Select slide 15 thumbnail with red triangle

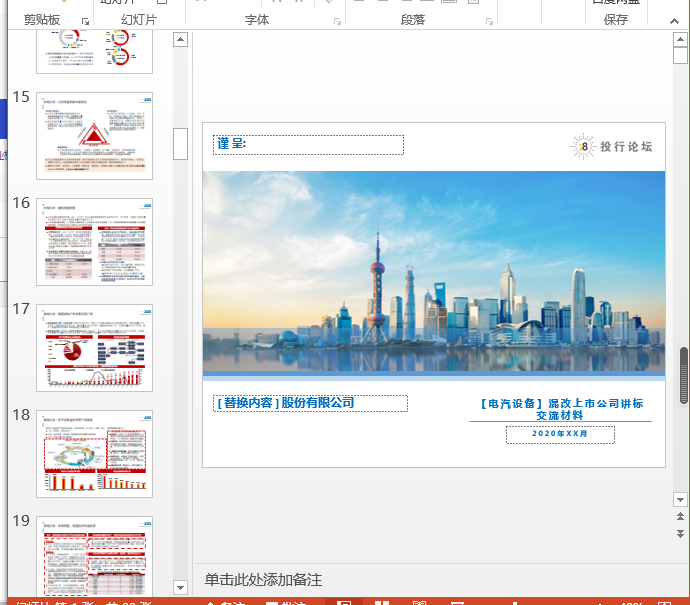(x=95, y=136)
